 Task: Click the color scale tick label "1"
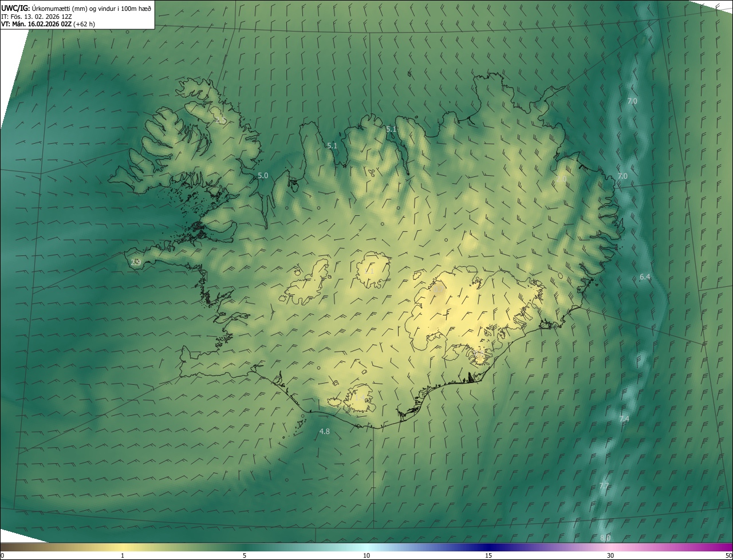coord(123,555)
